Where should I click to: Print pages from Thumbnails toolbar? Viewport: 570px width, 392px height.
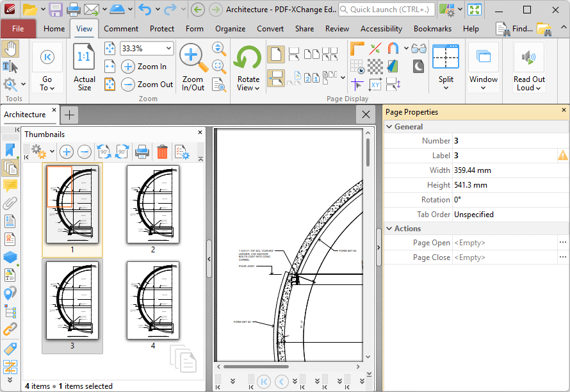142,152
